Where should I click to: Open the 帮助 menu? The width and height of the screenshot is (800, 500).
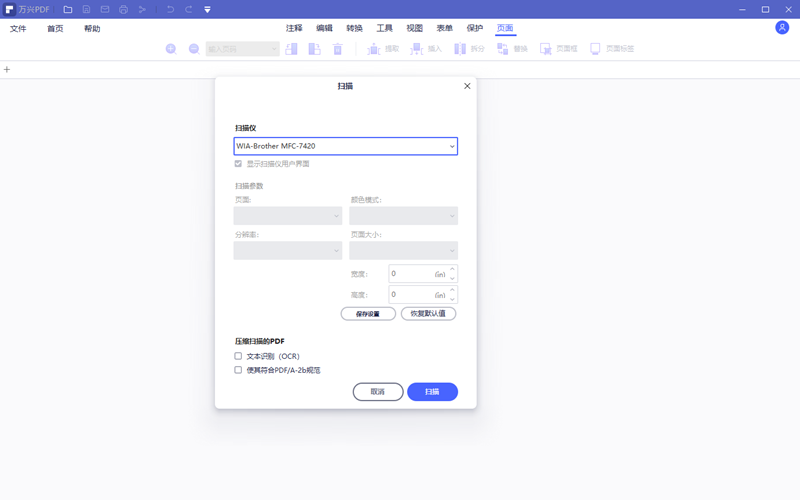[92, 29]
